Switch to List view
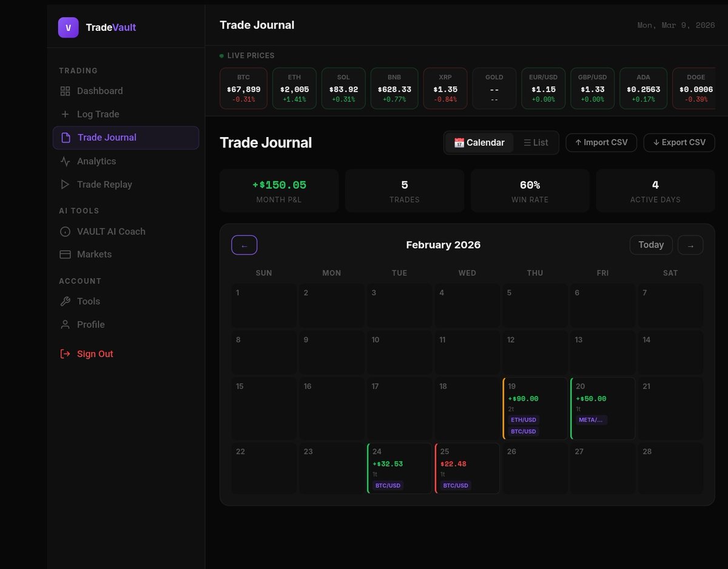This screenshot has height=569, width=728. click(x=536, y=143)
